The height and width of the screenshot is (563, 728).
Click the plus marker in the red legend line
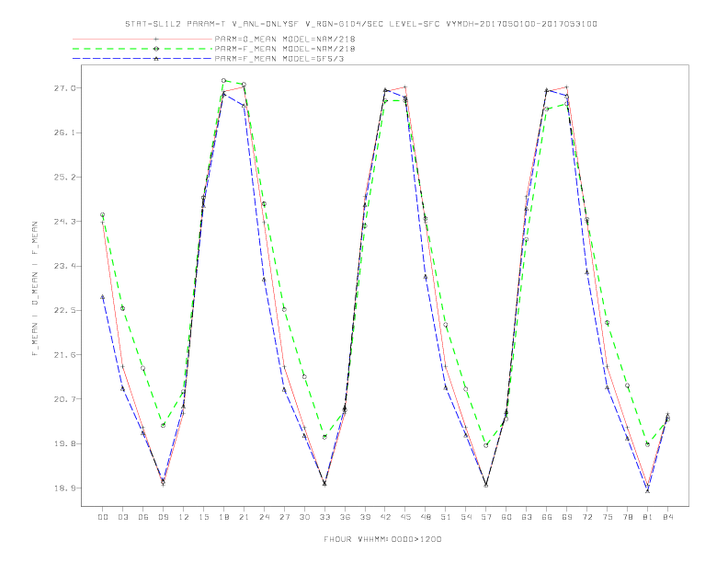pyautogui.click(x=156, y=39)
